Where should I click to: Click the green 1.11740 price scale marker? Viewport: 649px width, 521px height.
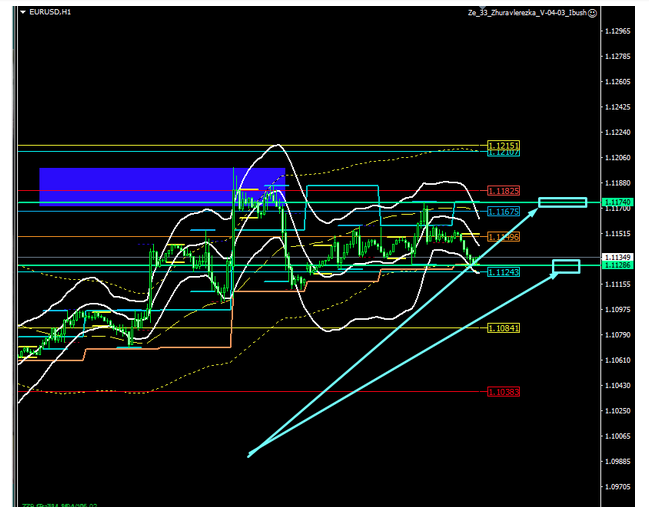point(617,203)
